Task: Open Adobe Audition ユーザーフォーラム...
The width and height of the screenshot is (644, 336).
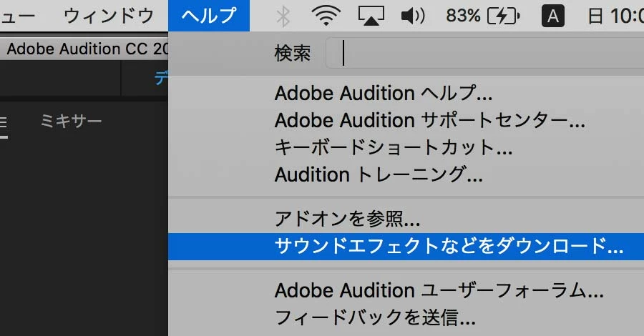Action: coord(406,290)
